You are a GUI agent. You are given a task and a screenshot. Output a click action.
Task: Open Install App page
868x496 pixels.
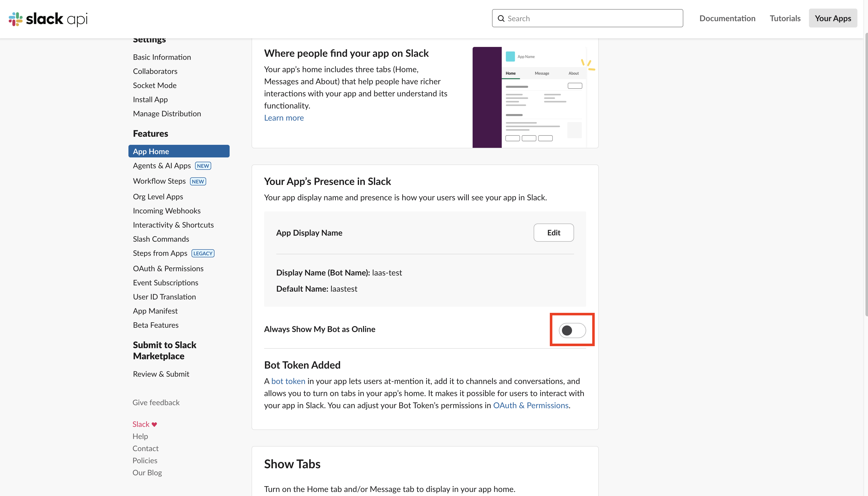coord(150,99)
